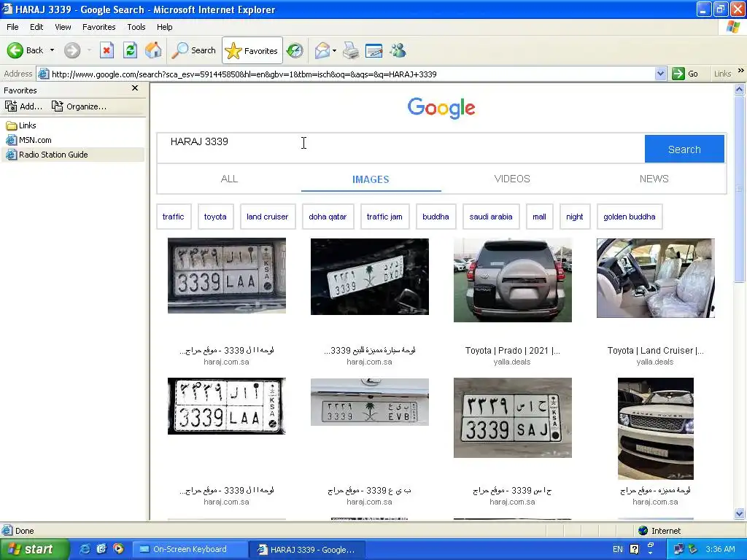
Task: Select the traffic filter chip
Action: click(x=174, y=217)
